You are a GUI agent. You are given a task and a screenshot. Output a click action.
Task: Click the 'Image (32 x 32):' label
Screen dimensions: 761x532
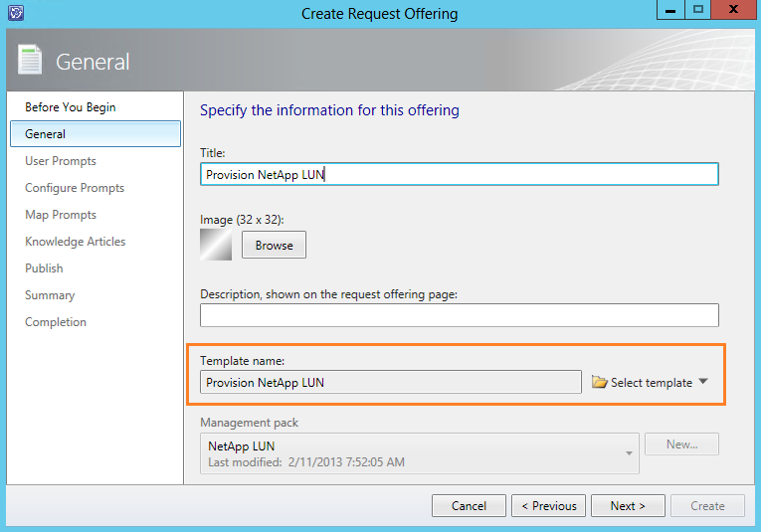point(242,220)
